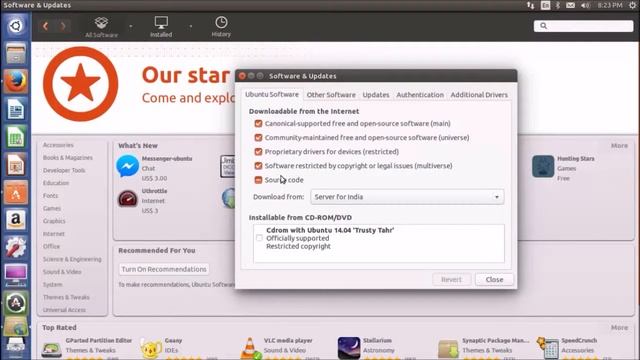
Task: Select Science & Engineering category
Action: click(x=72, y=259)
